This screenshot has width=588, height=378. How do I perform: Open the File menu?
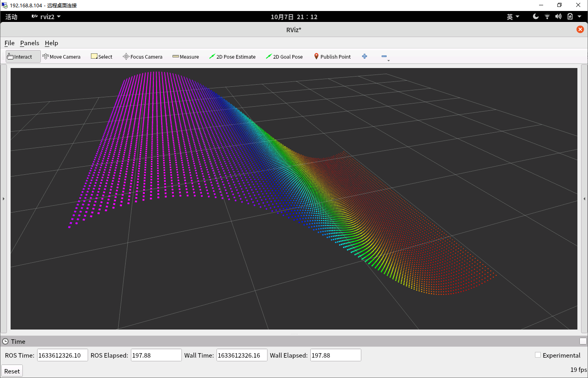9,43
